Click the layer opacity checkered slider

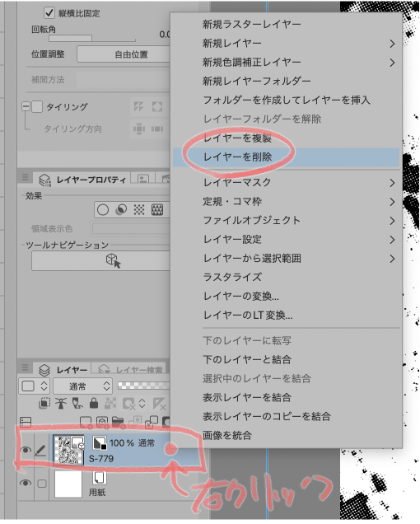click(x=143, y=386)
